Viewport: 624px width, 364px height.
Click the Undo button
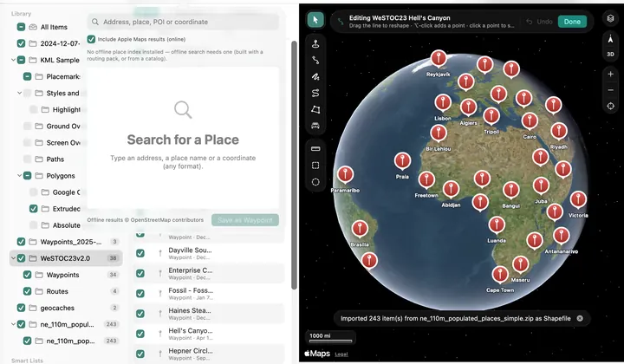(540, 22)
